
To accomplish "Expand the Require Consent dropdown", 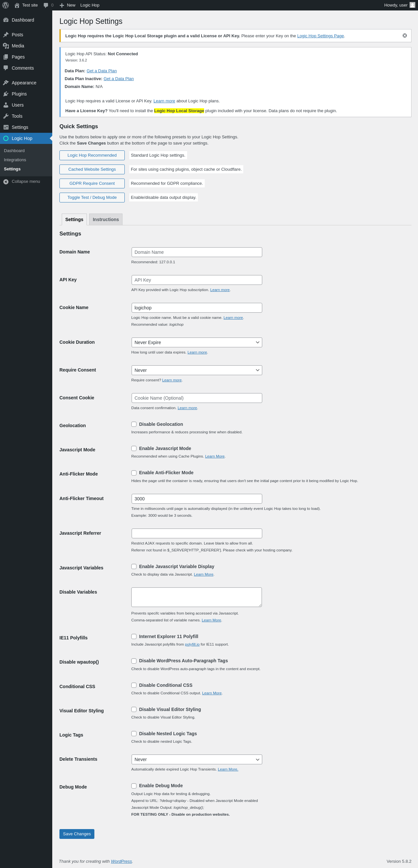I will coord(197,370).
